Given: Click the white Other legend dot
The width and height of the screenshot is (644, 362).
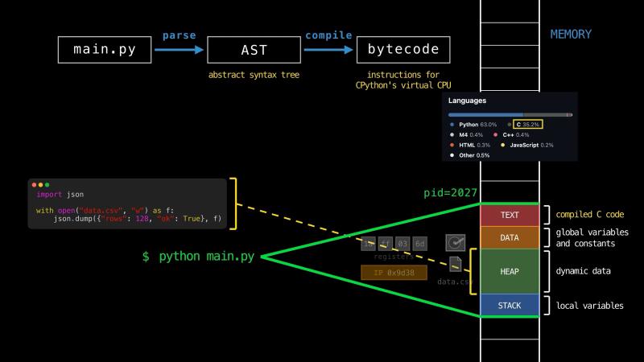Looking at the screenshot, I should (x=452, y=155).
